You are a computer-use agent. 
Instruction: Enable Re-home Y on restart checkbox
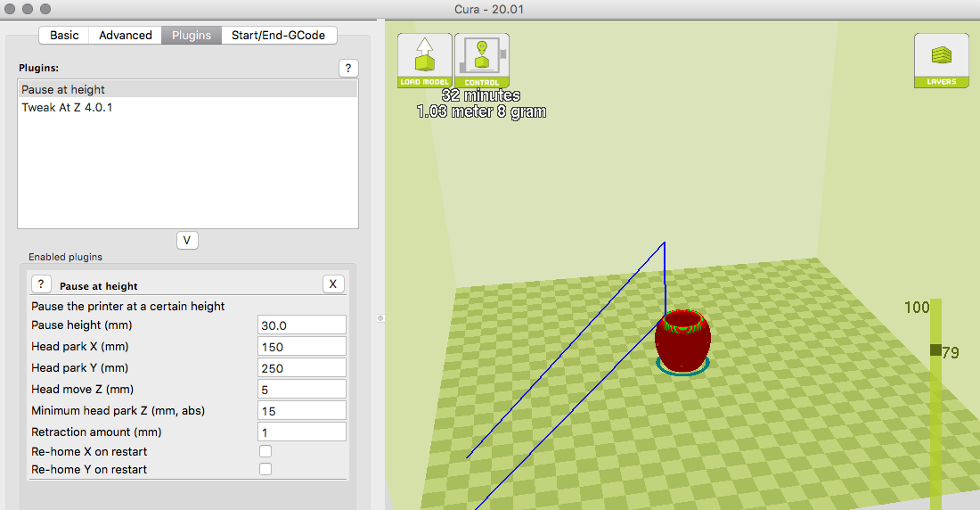265,469
